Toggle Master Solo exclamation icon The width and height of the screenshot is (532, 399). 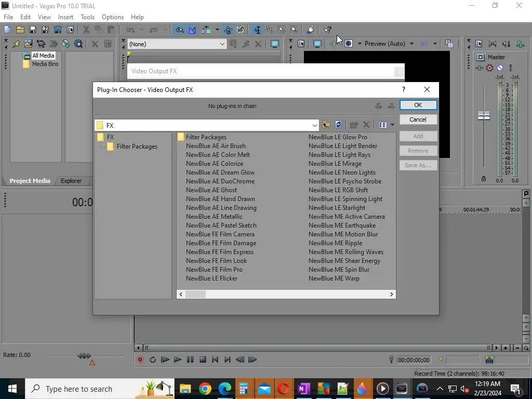[511, 68]
